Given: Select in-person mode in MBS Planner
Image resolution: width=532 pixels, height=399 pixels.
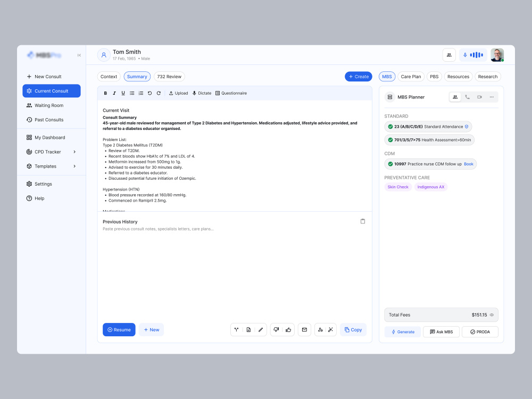Looking at the screenshot, I should (x=455, y=97).
